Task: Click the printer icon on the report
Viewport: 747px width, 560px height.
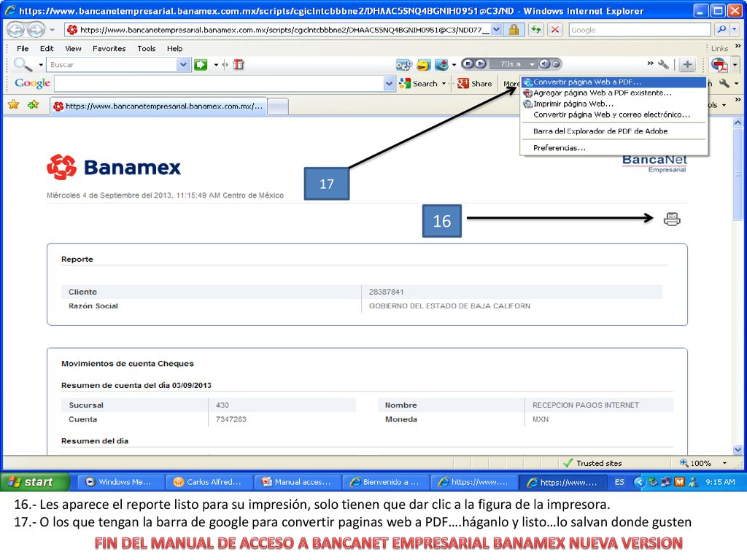Action: [672, 219]
